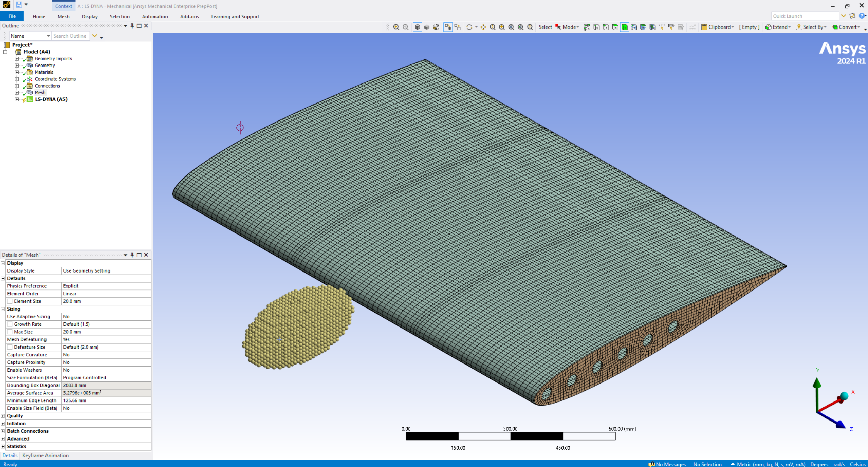
Task: Choose the Vertex selection filter
Action: coord(596,27)
